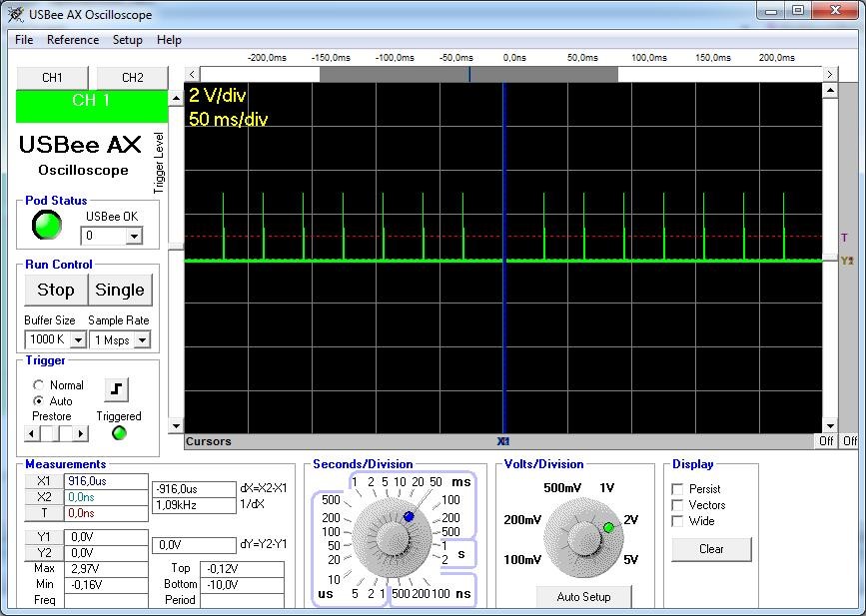Toggle the Wide display checkbox
866x616 pixels.
click(678, 521)
